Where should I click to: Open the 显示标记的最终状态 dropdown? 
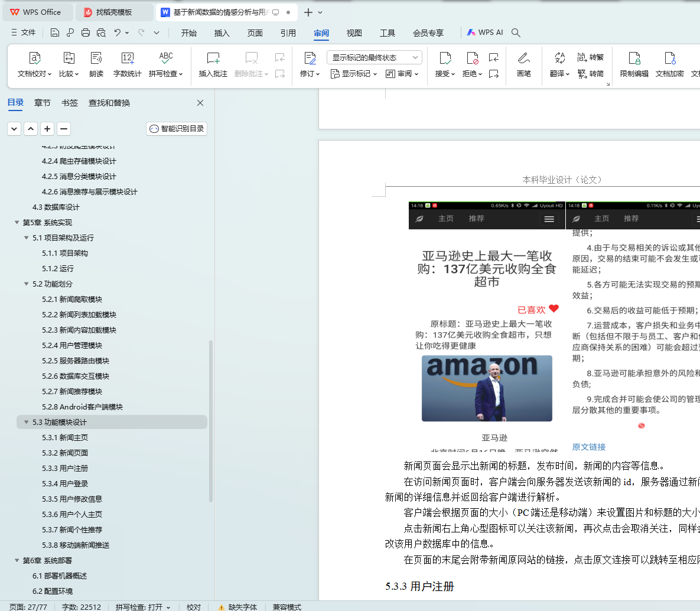pyautogui.click(x=375, y=57)
